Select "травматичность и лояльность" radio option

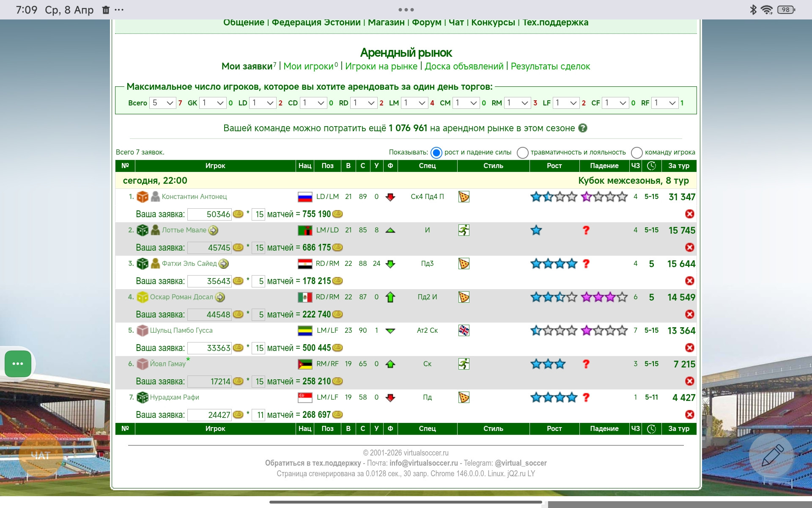coord(523,152)
